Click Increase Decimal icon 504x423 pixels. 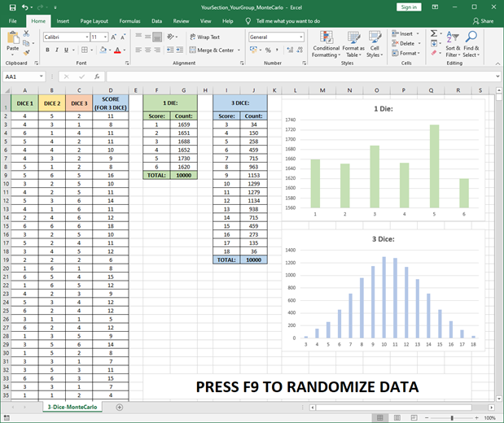290,50
